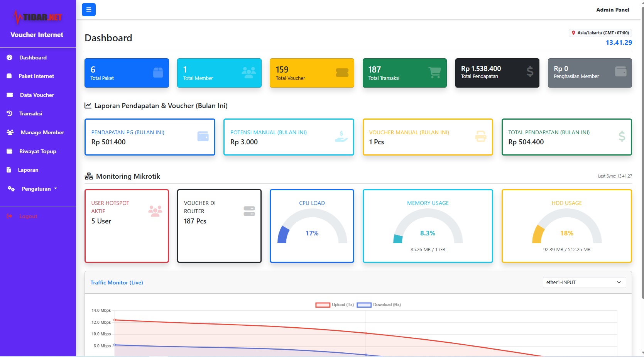Open Data Voucher menu item
Screen dimensions: 644x357
coord(38,95)
